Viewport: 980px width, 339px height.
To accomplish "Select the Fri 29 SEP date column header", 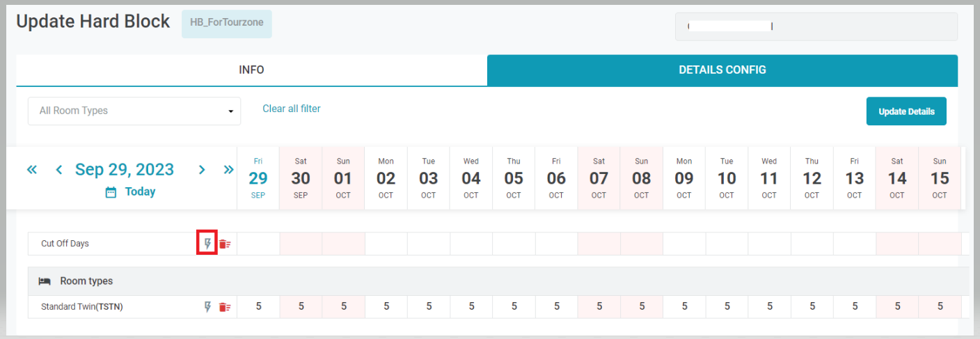I will [x=258, y=178].
